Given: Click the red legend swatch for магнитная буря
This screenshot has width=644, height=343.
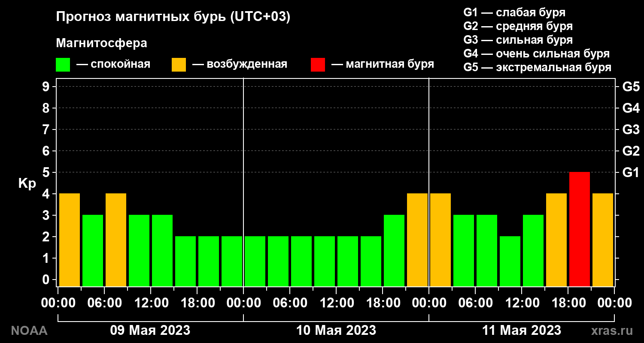Looking at the screenshot, I should pos(318,65).
